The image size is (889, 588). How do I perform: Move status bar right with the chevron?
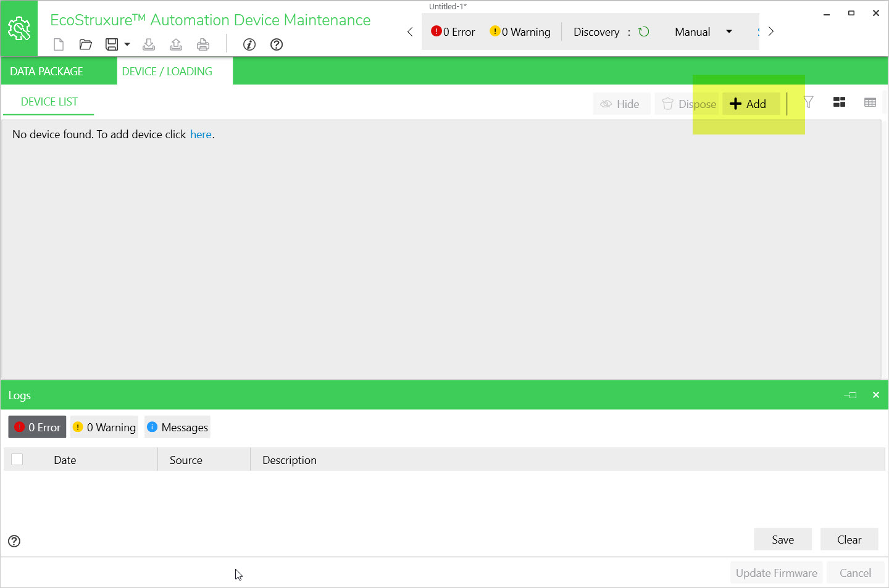coord(770,31)
